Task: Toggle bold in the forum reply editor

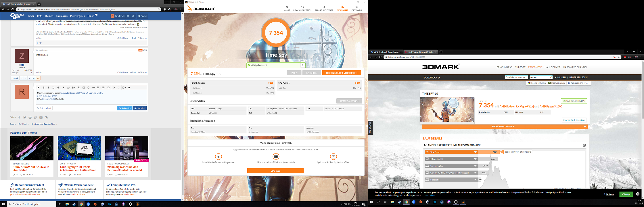Action: [x=44, y=87]
